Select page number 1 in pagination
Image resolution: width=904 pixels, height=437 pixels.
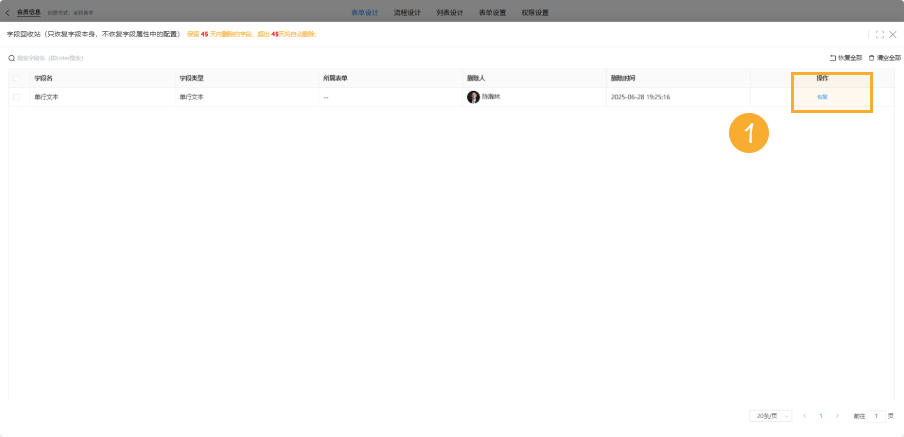pyautogui.click(x=821, y=416)
